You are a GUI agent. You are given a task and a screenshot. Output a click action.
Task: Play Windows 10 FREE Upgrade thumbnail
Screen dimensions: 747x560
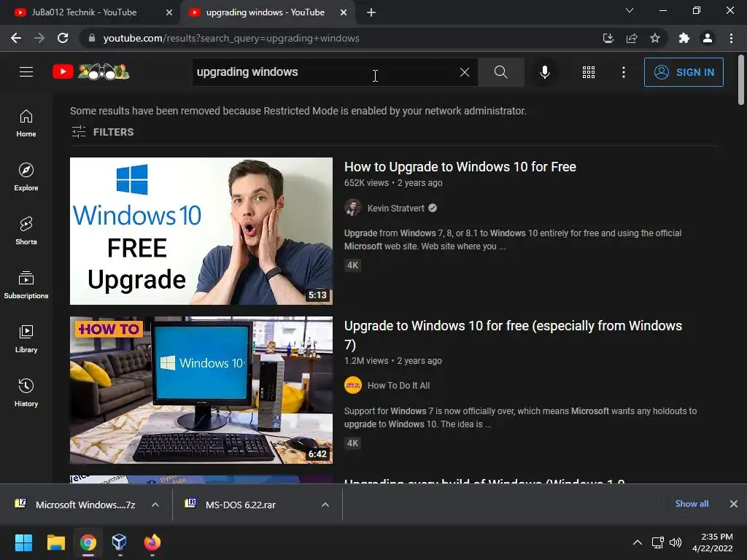click(x=201, y=231)
